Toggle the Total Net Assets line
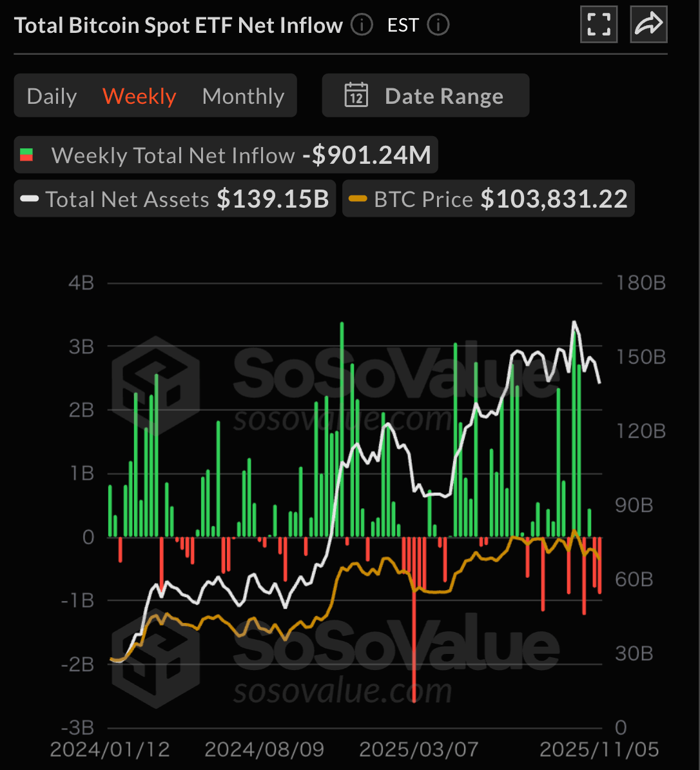This screenshot has height=770, width=700. point(175,199)
